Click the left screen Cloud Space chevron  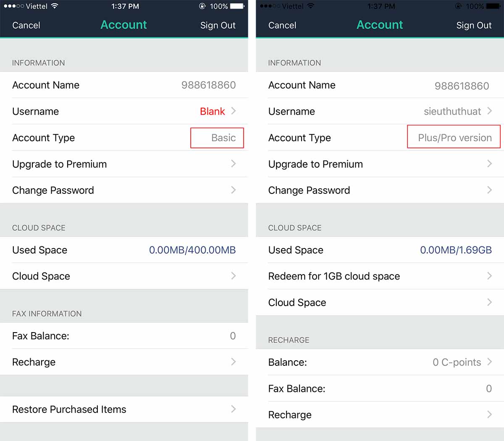234,276
